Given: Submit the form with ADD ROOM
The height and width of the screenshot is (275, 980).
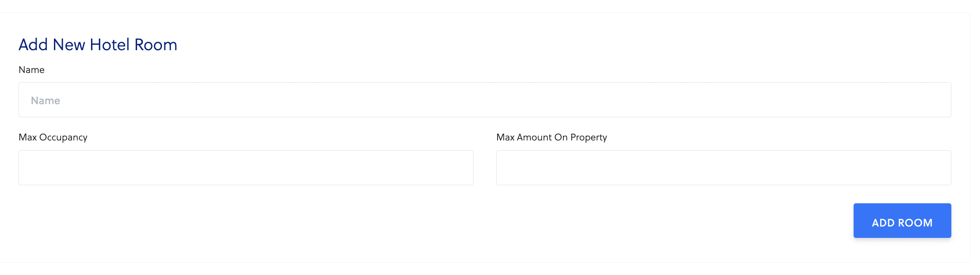Looking at the screenshot, I should [902, 221].
